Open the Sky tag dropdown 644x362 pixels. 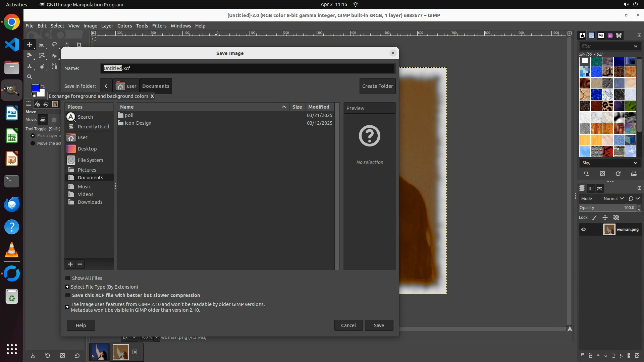click(x=635, y=163)
